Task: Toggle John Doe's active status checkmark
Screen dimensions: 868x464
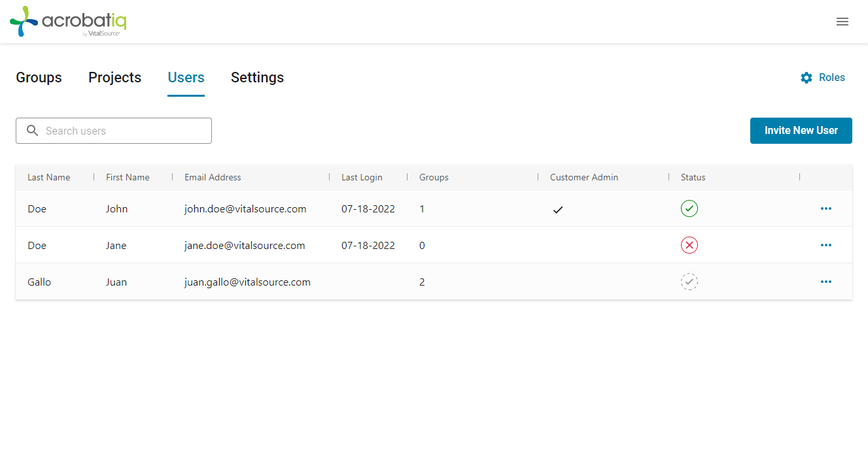Action: tap(689, 208)
